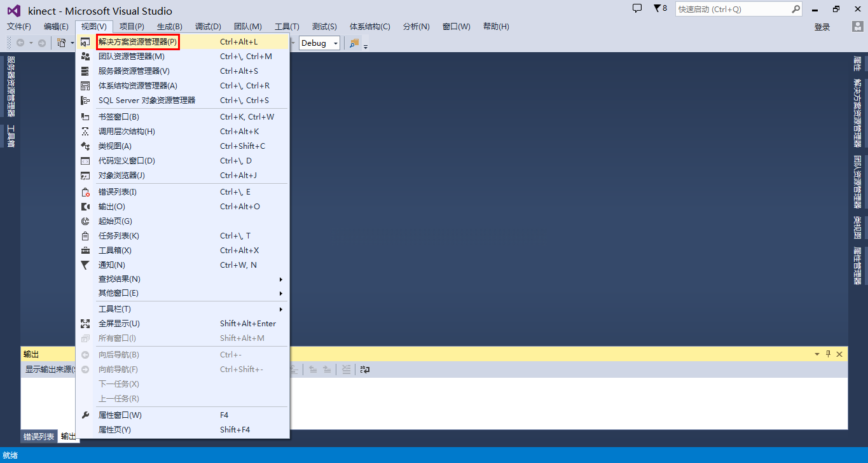Click the navigate forward toolbar arrow

(x=42, y=43)
